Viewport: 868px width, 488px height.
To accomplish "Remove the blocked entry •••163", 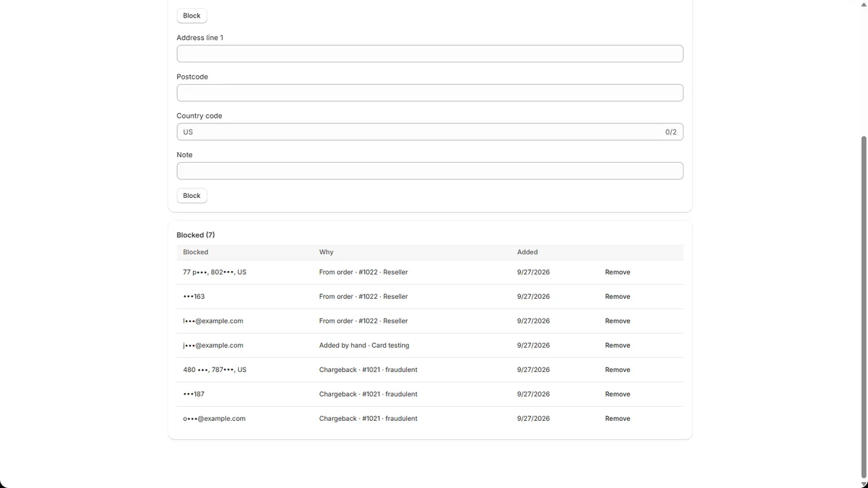I will [617, 297].
